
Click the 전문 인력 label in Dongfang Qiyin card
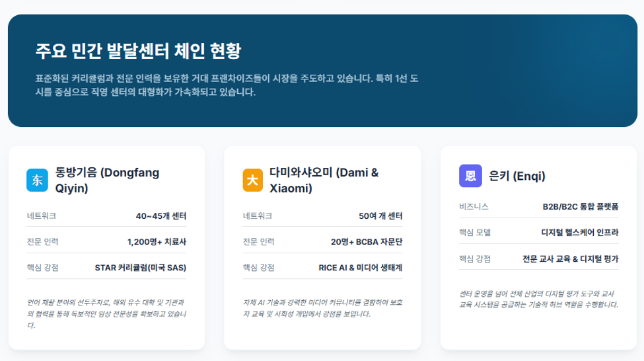[43, 242]
